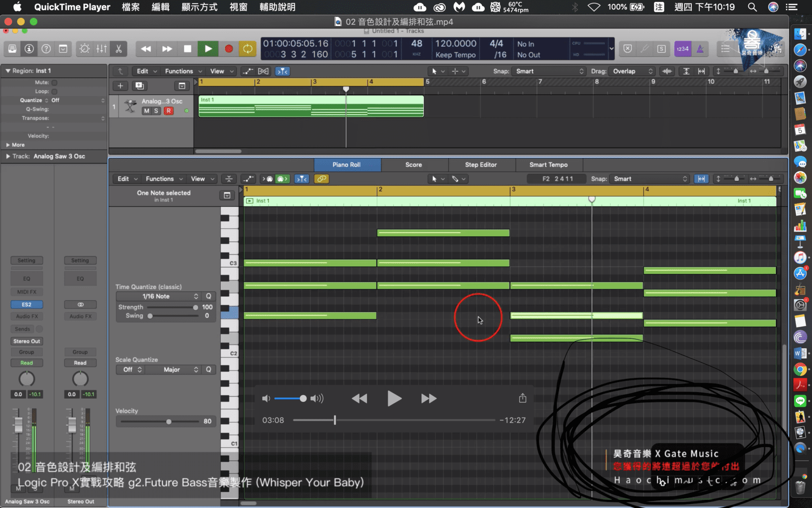This screenshot has width=812, height=508.
Task: Click the red Record transport button
Action: coord(229,49)
